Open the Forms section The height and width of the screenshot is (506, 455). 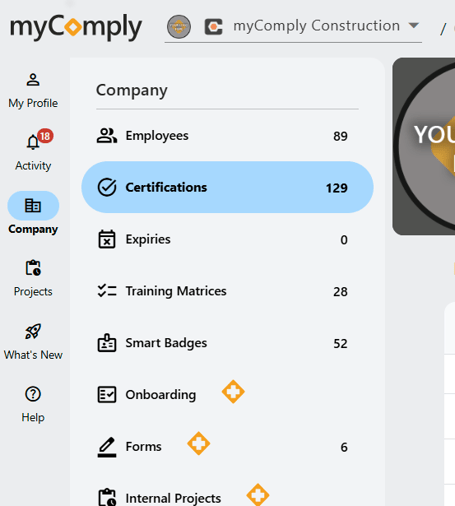pos(227,447)
